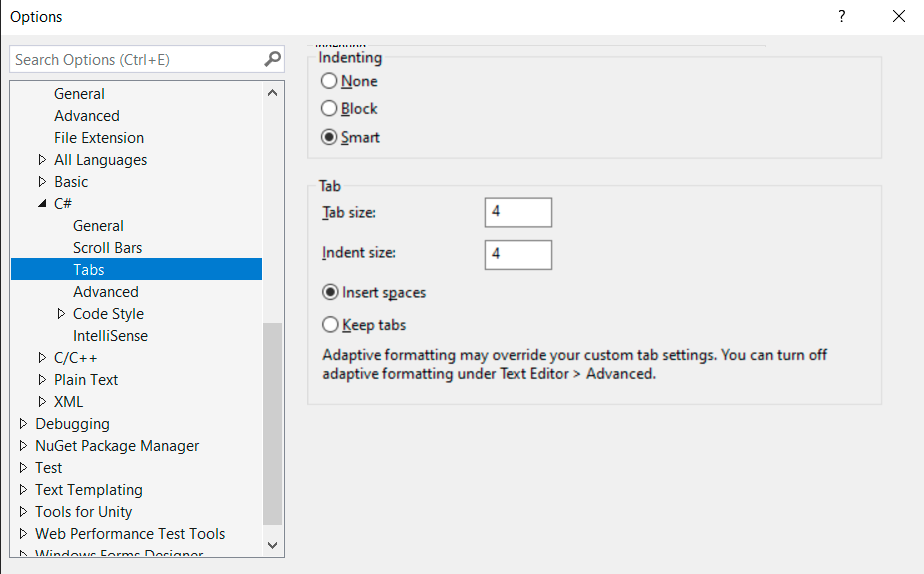Click the adaptive formatting notice text
This screenshot has height=574, width=924.
tap(575, 364)
